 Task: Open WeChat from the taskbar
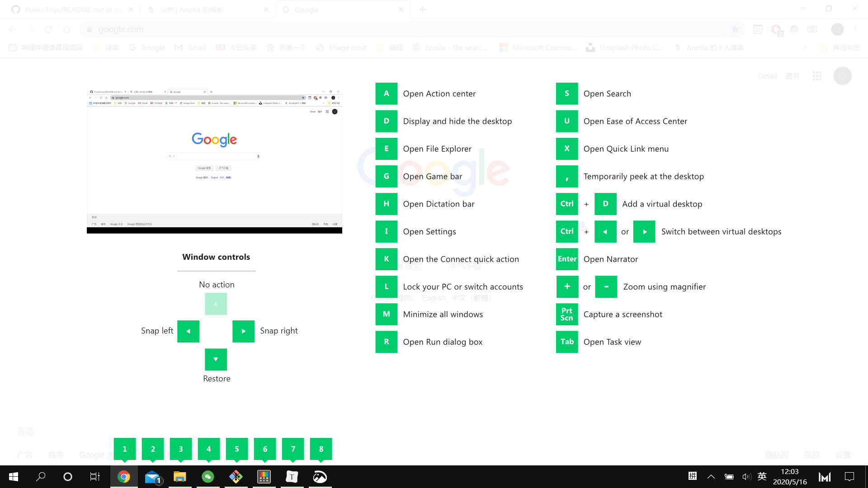(x=208, y=477)
